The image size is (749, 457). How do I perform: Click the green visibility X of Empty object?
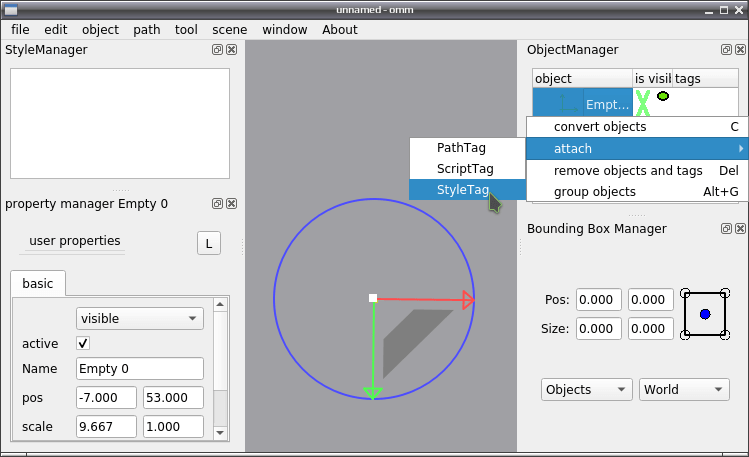(x=643, y=103)
